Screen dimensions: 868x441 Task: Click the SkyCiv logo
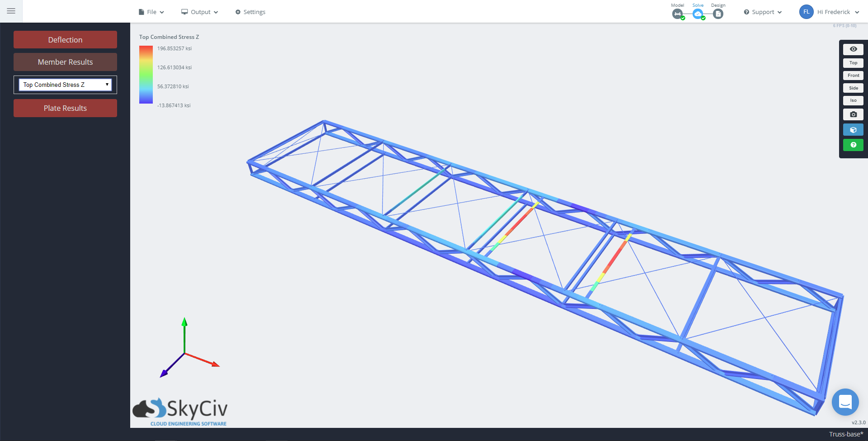pos(179,408)
